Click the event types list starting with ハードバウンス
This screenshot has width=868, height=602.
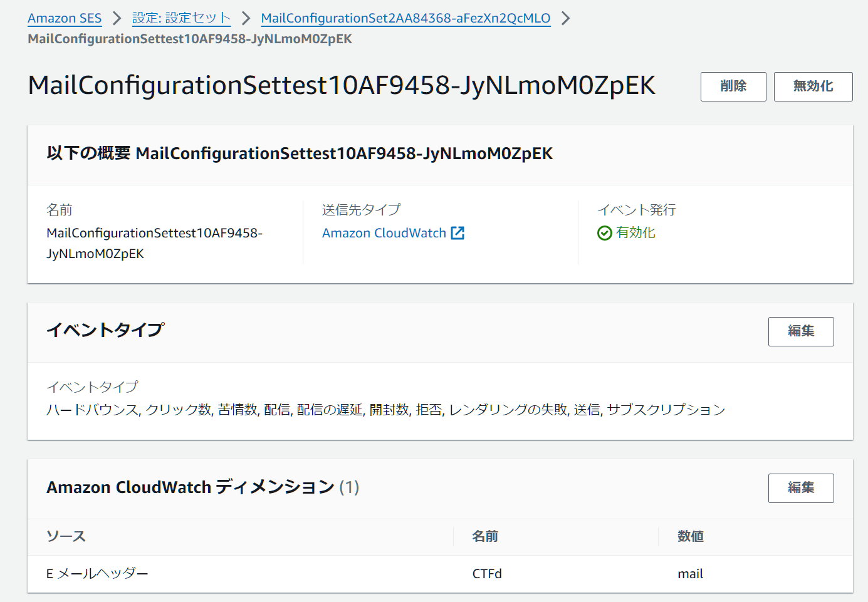[x=385, y=410]
